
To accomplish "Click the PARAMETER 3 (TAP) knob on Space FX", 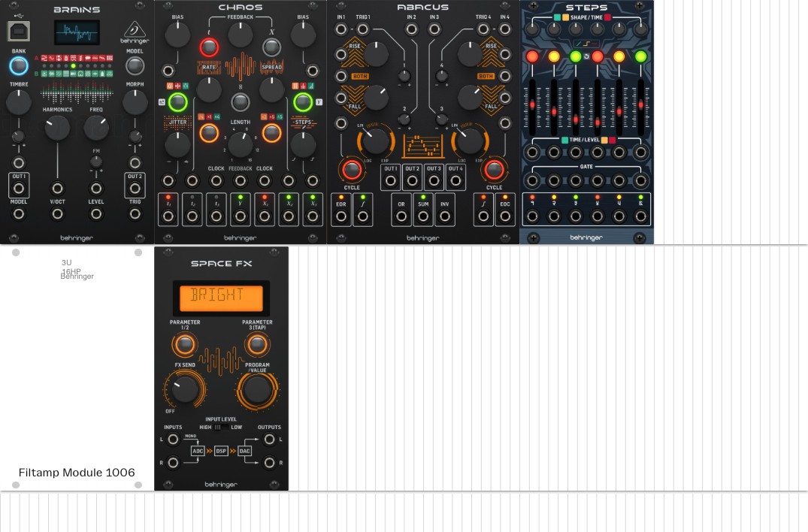I will point(257,345).
